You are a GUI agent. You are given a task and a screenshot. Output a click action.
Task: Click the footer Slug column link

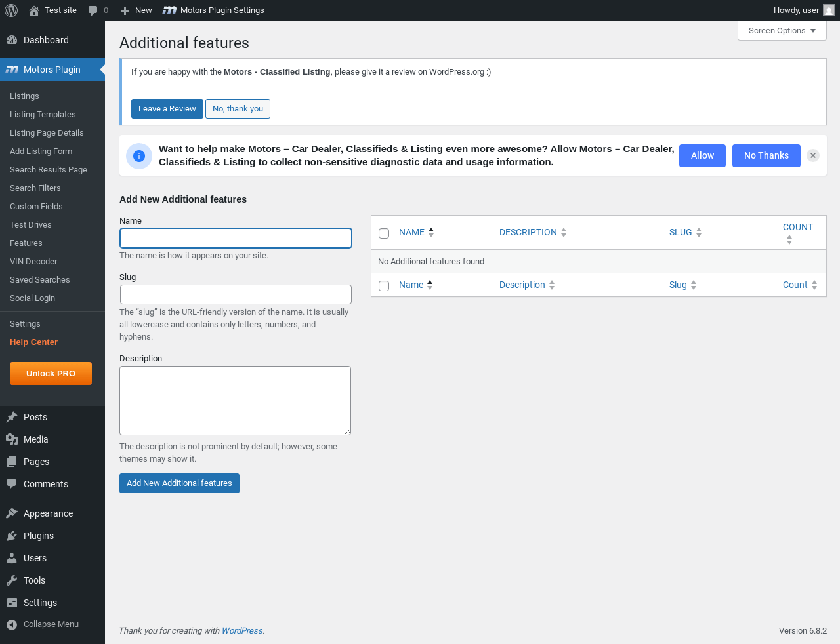click(678, 285)
